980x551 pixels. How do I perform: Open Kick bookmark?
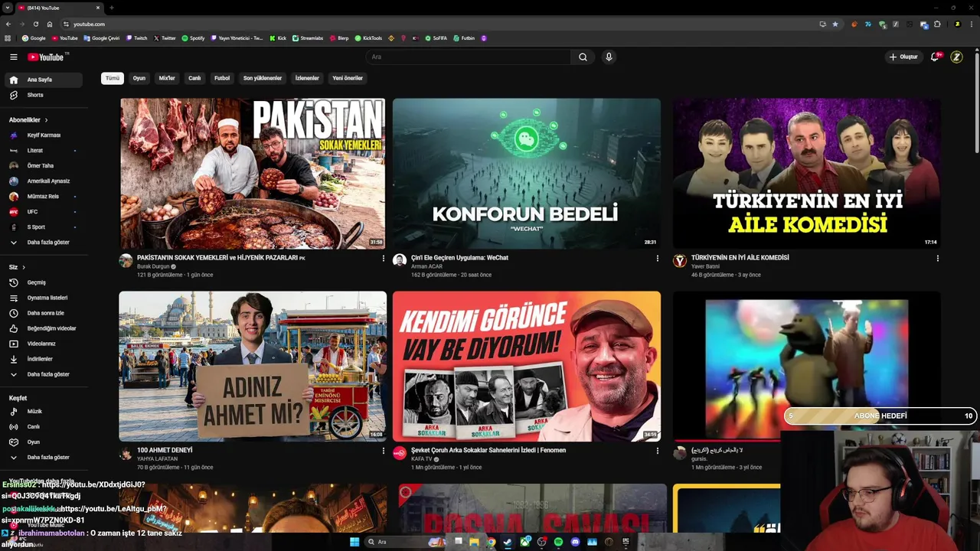pyautogui.click(x=278, y=37)
